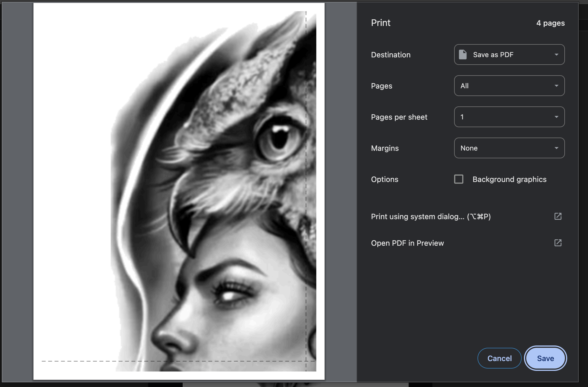Click the Print dialog heading
The image size is (588, 387).
pos(381,23)
